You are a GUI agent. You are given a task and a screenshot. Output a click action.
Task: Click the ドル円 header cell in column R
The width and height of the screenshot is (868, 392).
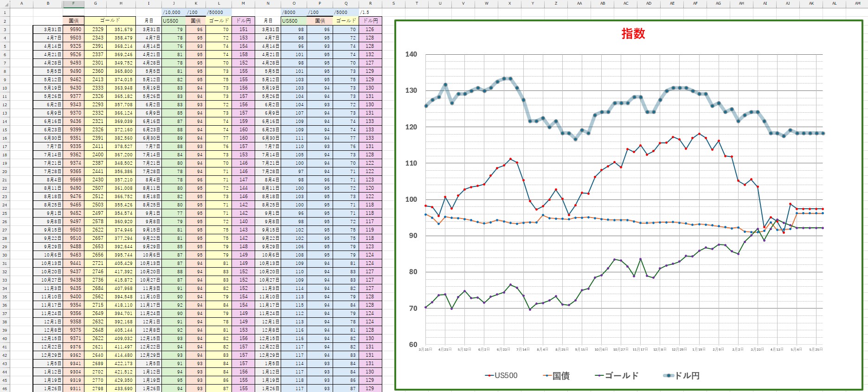370,21
